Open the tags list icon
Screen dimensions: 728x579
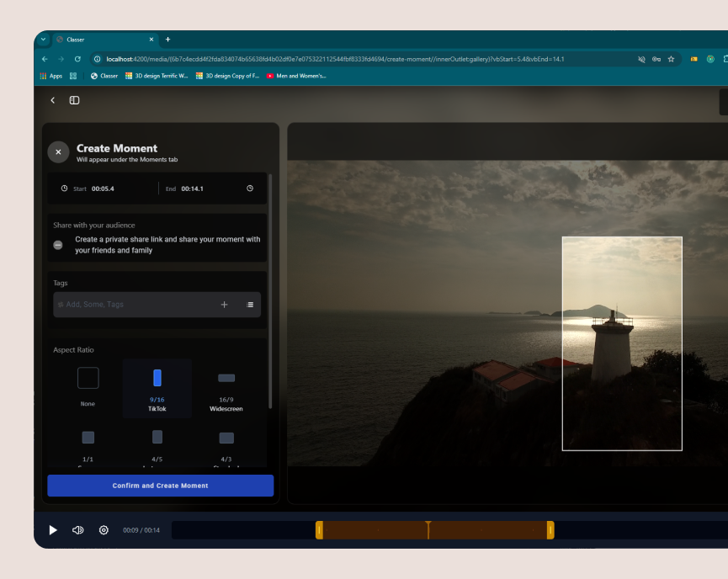[x=250, y=305]
